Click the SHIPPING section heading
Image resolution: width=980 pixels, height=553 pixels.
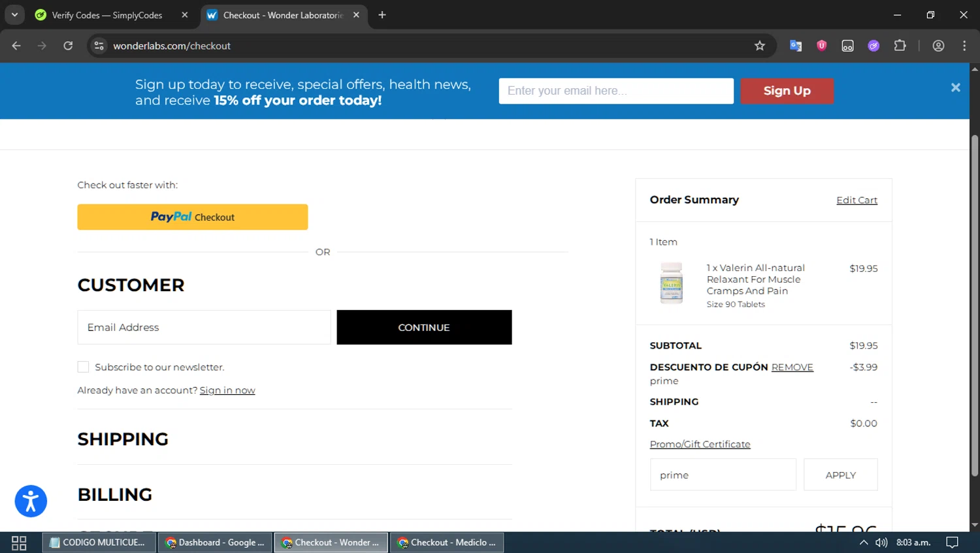pyautogui.click(x=123, y=439)
